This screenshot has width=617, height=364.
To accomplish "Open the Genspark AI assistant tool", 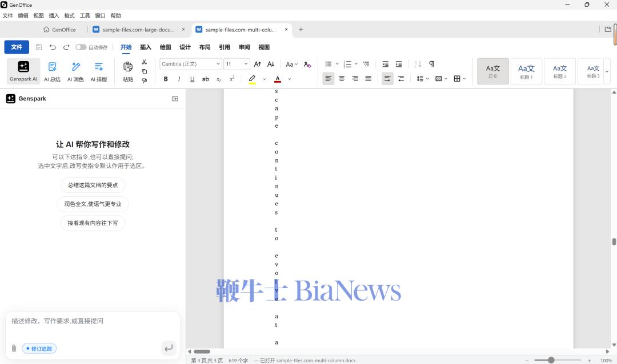I will tap(23, 71).
